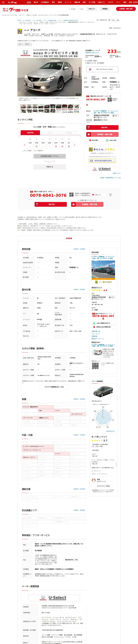Select the 来店予約 reservation tab

coord(30,133)
